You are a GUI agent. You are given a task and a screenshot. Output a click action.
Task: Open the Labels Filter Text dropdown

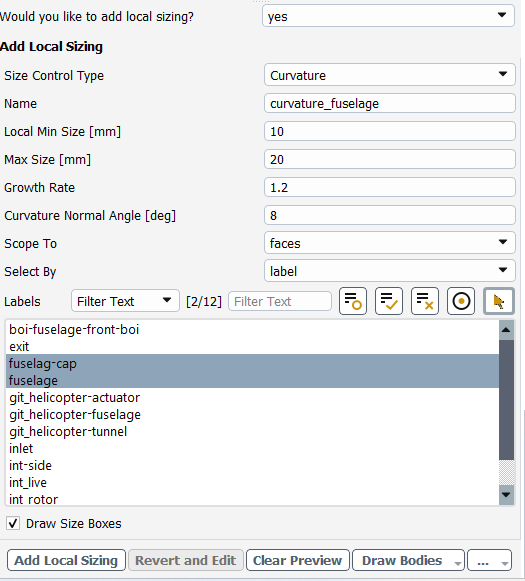pos(125,301)
